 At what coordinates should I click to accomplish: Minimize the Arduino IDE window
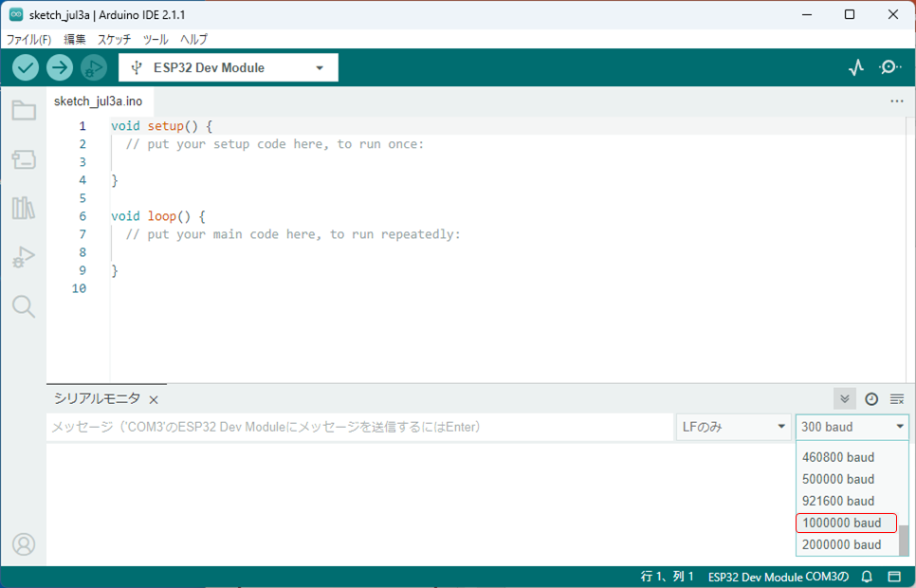pyautogui.click(x=807, y=14)
